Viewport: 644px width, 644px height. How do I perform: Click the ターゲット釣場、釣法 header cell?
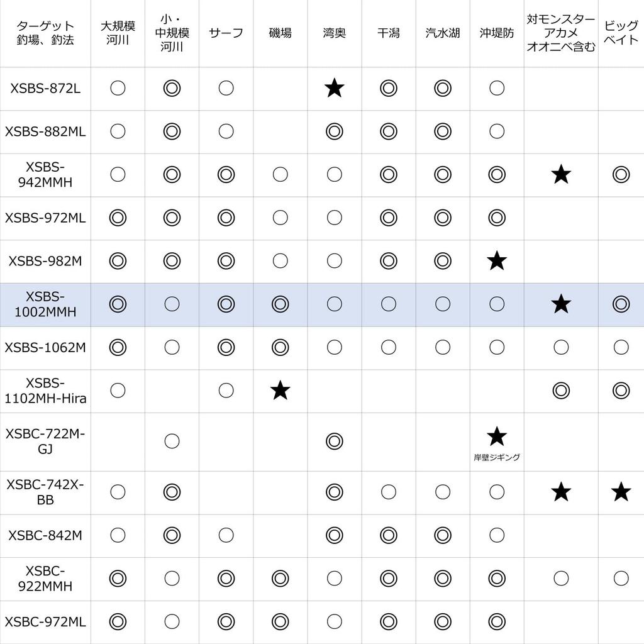45,33
